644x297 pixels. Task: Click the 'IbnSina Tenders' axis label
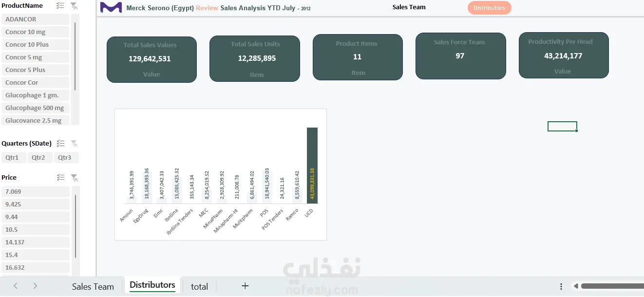(180, 222)
